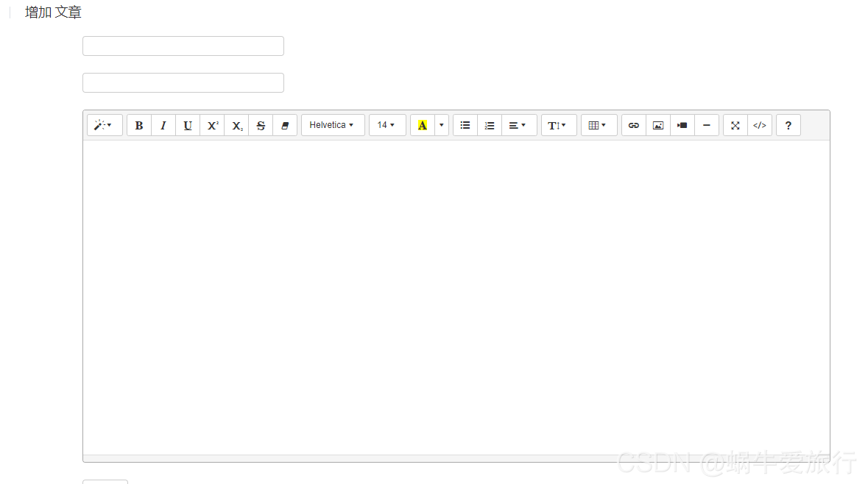Insert an unordered bullet list
Screen dimensions: 868x484
[465, 125]
